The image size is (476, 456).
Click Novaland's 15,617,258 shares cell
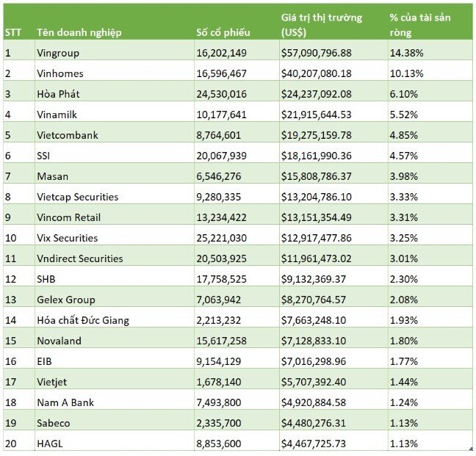[x=237, y=341]
